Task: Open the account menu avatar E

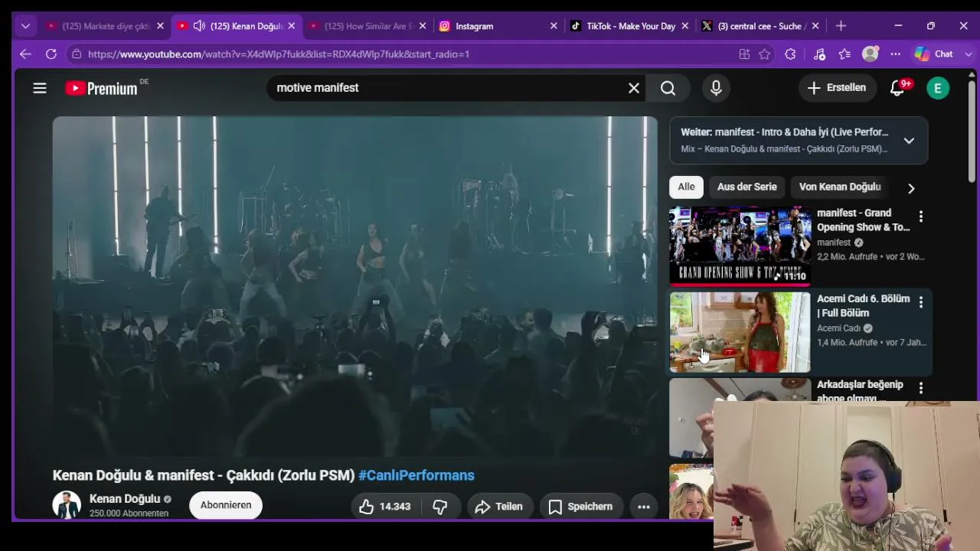Action: click(938, 88)
